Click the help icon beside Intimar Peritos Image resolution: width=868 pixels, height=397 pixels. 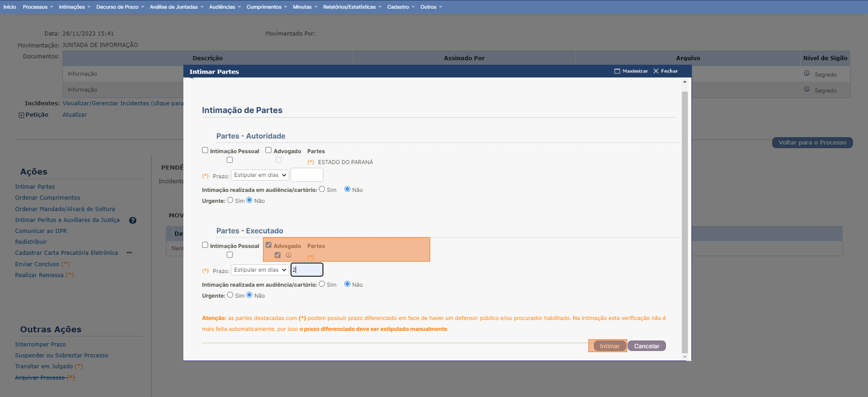pyautogui.click(x=133, y=220)
